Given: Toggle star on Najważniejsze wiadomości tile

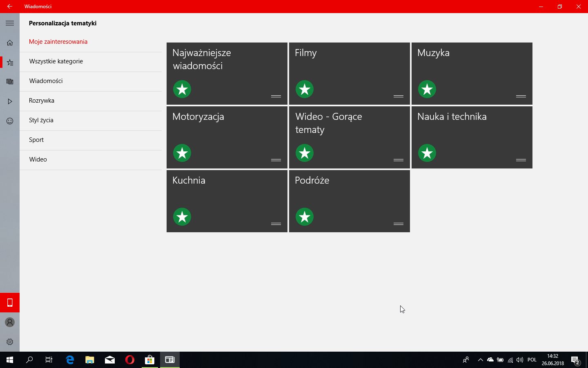Looking at the screenshot, I should 182,89.
